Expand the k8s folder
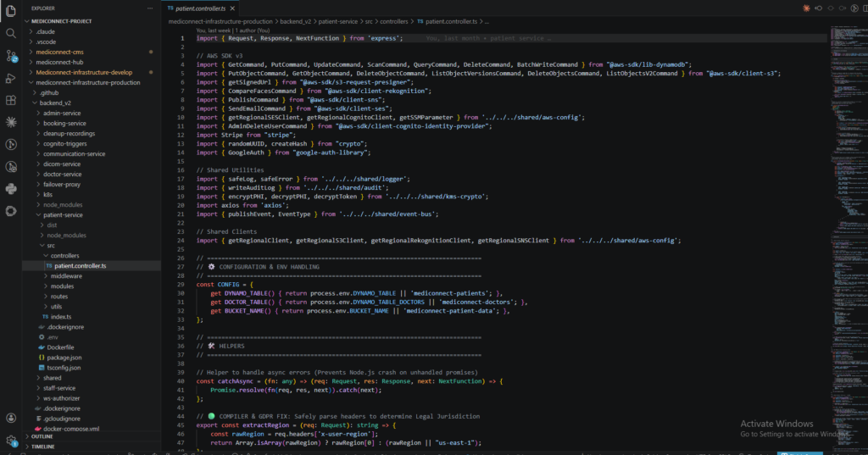The image size is (868, 455). (x=92, y=194)
